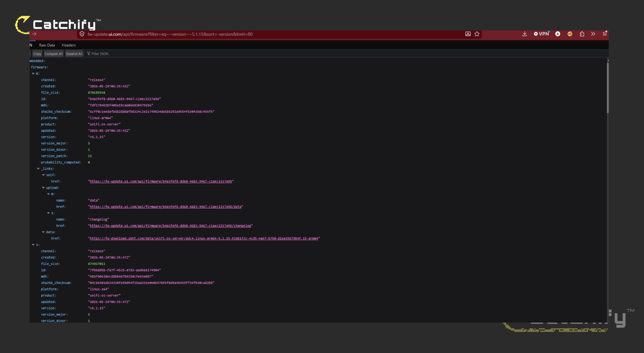Select the sha256_checksum key of item 0
Viewport: 644px width, 353px height.
pyautogui.click(x=56, y=111)
